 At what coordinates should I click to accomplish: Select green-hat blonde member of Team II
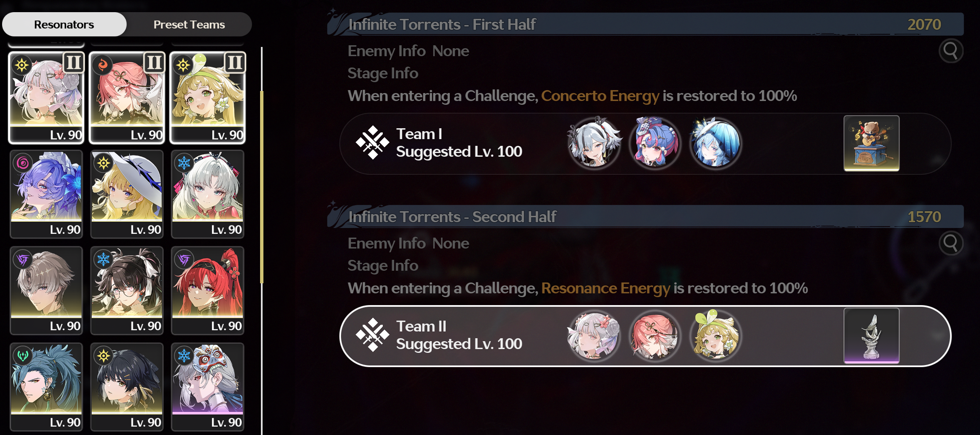(715, 336)
